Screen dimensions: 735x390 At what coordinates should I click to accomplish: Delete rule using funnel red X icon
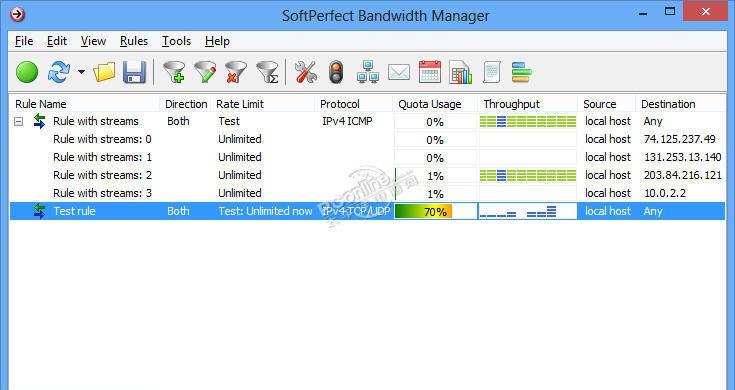coord(236,73)
